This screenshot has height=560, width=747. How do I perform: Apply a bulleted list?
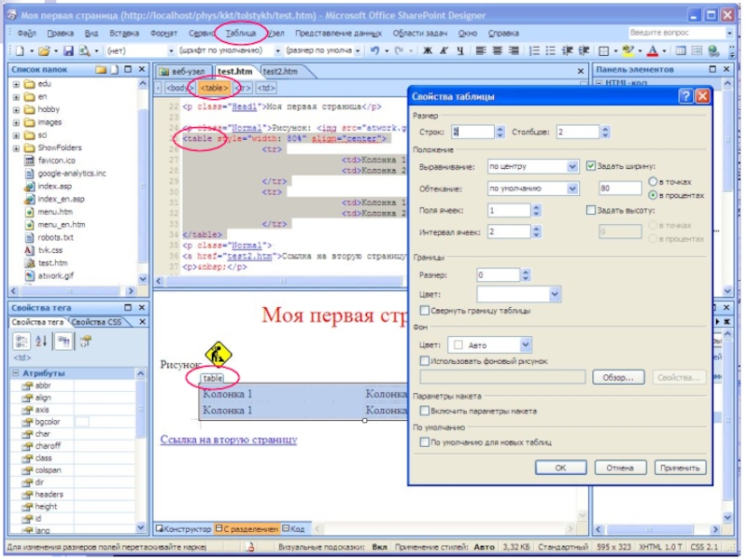551,50
